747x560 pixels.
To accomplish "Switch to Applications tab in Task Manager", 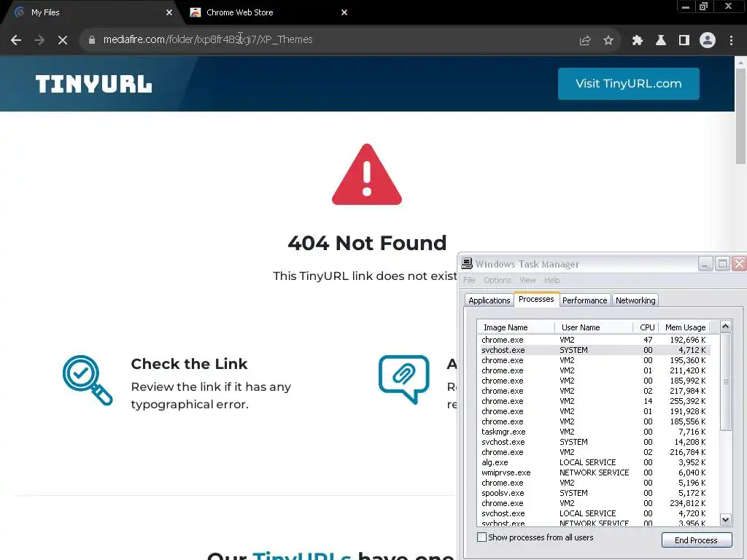I will tap(489, 300).
